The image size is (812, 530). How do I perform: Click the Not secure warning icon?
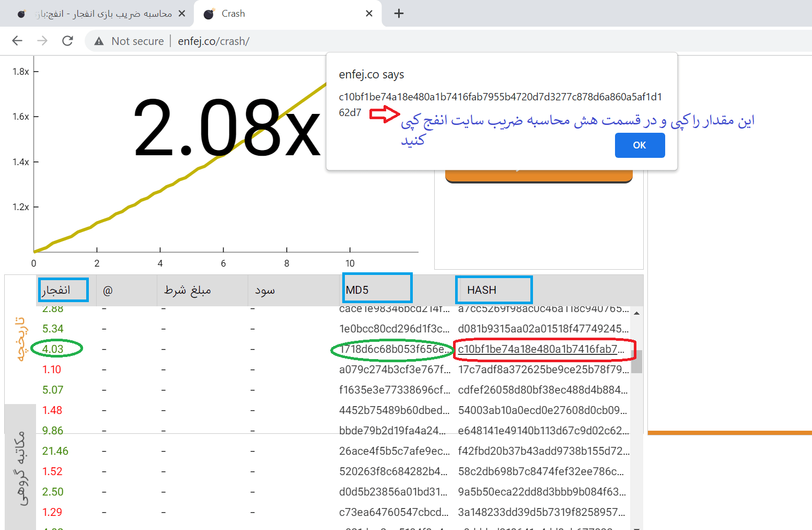coord(99,41)
